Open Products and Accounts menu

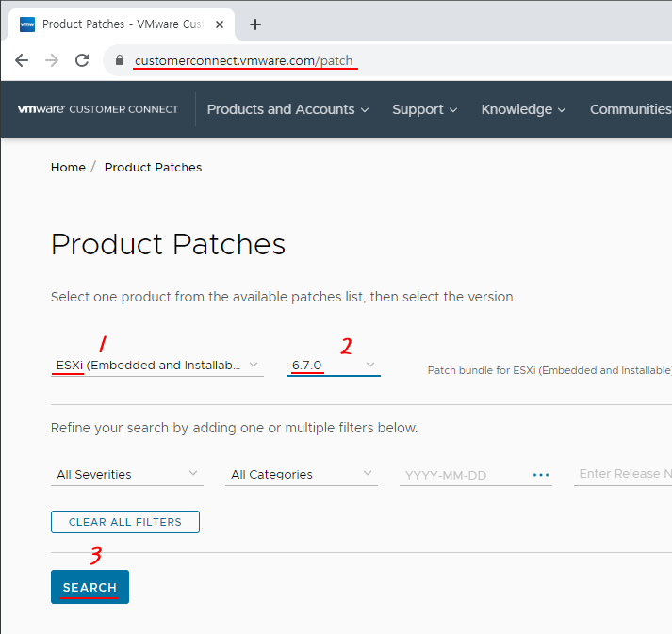(x=288, y=109)
